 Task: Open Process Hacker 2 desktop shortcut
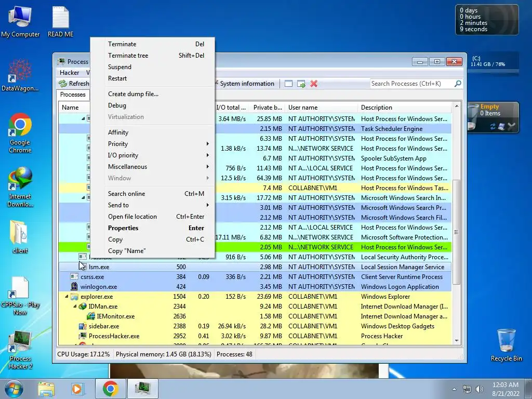(20, 350)
